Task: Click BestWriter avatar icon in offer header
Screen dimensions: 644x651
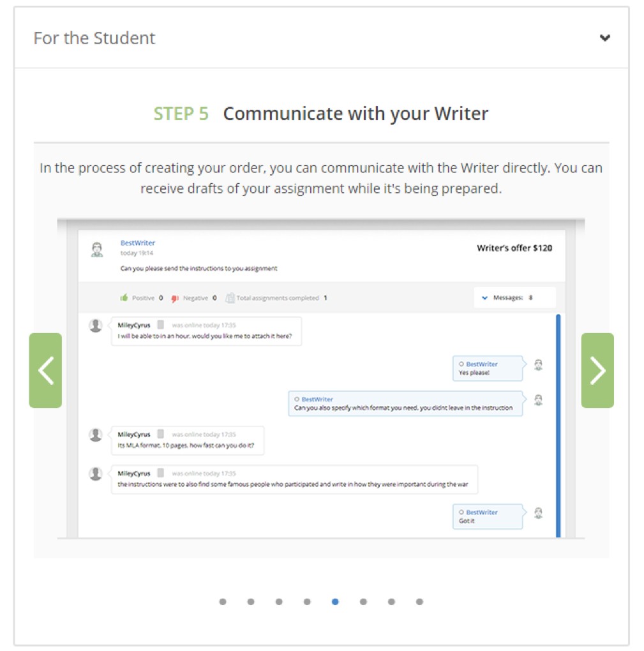Action: click(97, 250)
